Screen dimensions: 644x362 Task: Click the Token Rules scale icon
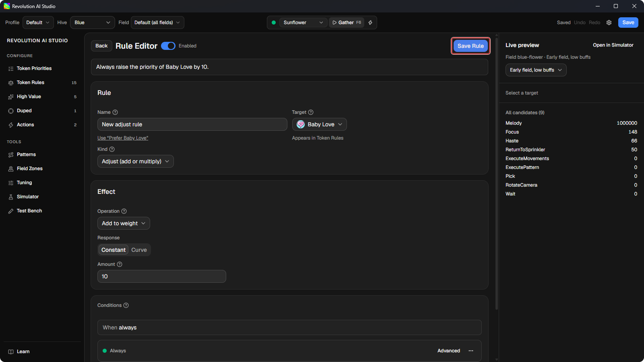click(x=11, y=83)
